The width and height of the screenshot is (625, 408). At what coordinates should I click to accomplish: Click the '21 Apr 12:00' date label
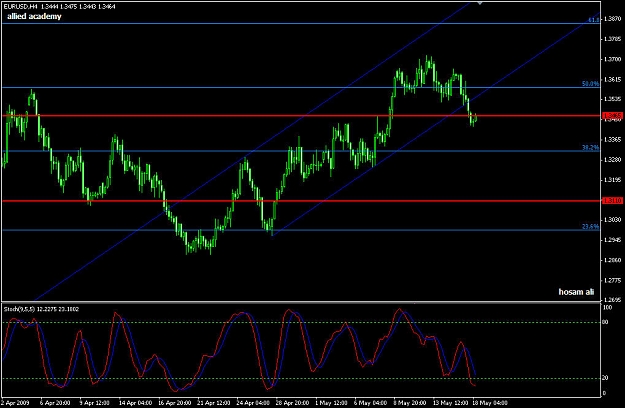click(214, 403)
